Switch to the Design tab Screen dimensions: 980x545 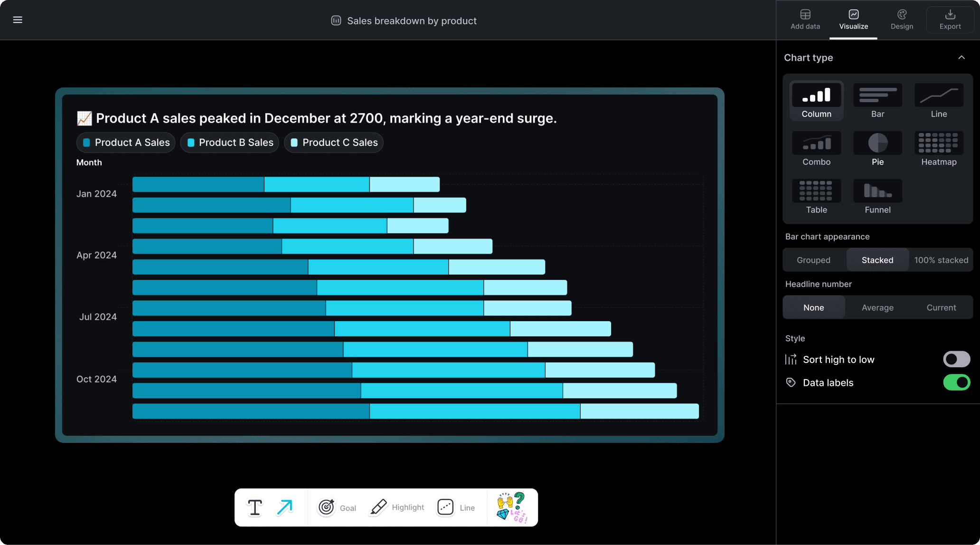[x=902, y=19]
